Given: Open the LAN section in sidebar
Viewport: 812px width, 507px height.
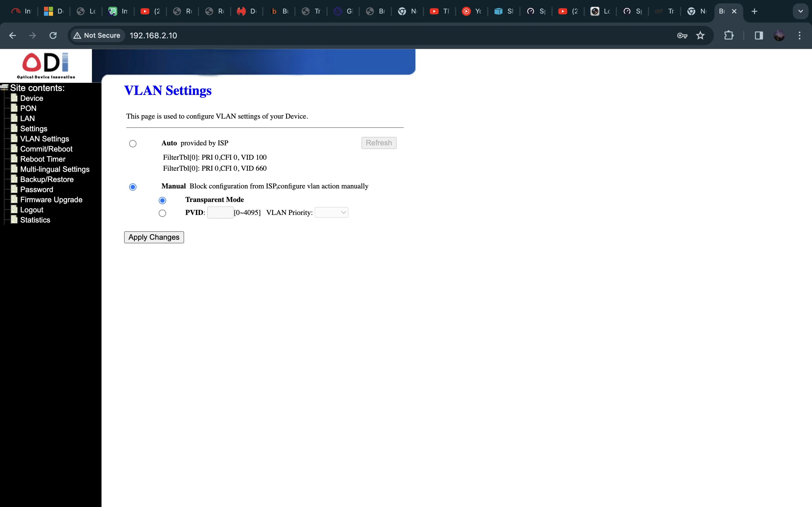Looking at the screenshot, I should click(x=27, y=119).
